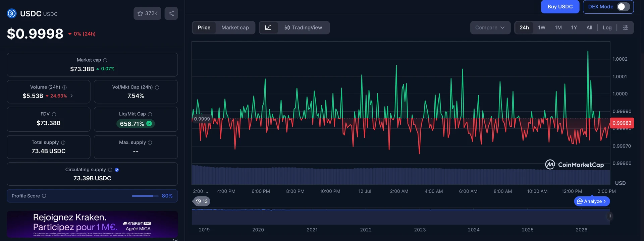Click the Profile Score progress bar
644x241 pixels.
point(145,196)
